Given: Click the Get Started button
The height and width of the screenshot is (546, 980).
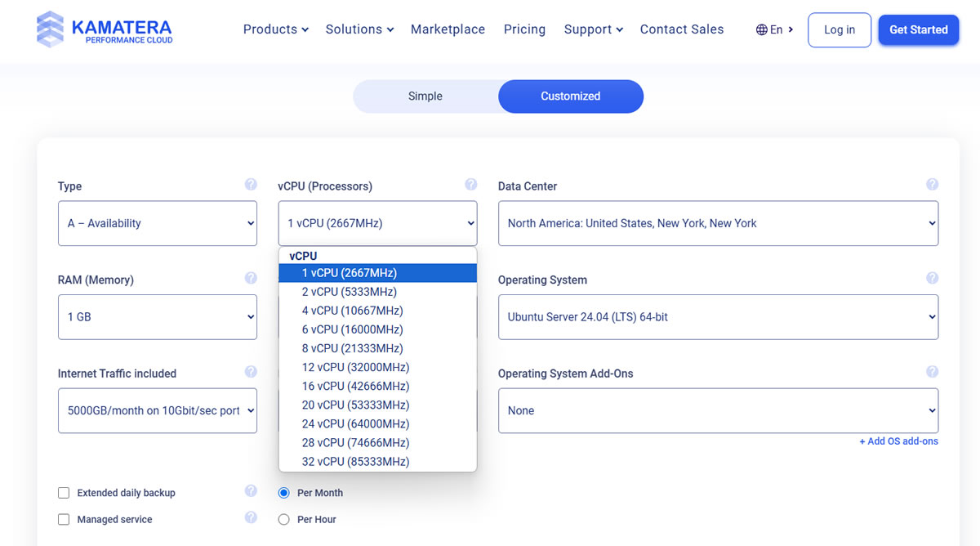Looking at the screenshot, I should pyautogui.click(x=918, y=29).
